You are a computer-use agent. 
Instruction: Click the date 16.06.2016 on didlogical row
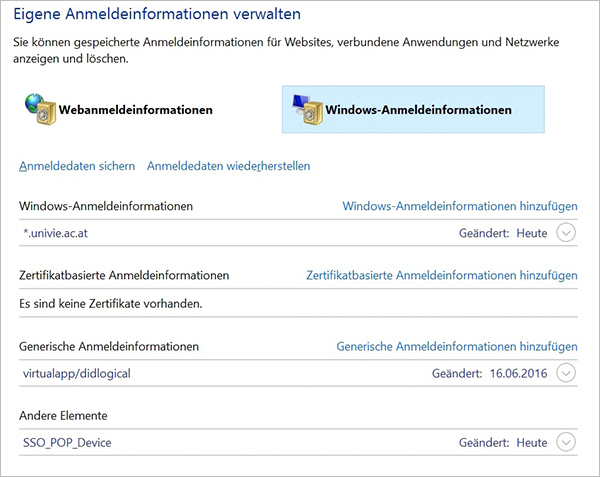(x=518, y=373)
